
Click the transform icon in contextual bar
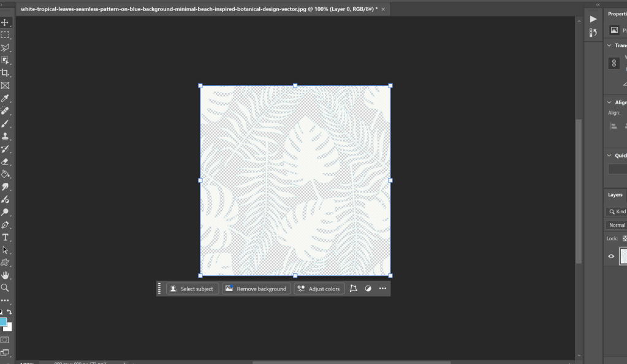click(x=354, y=289)
